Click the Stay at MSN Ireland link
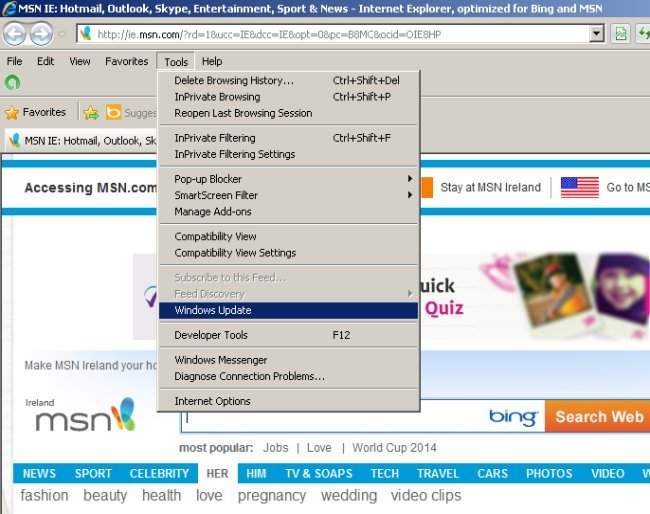 pos(490,187)
